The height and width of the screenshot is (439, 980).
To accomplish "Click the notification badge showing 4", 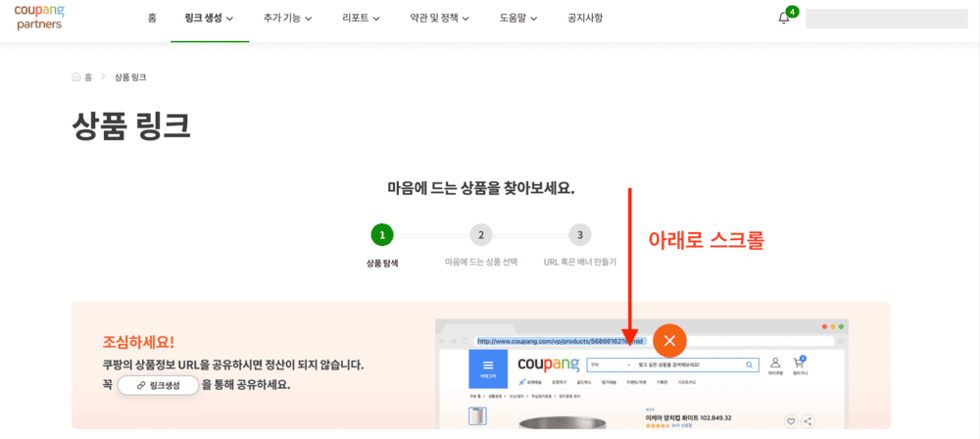I will (793, 11).
